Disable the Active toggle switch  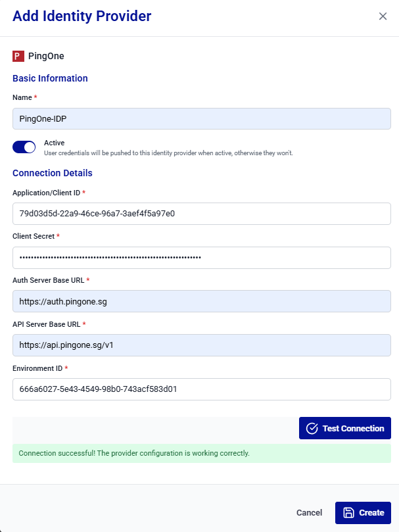[x=24, y=147]
